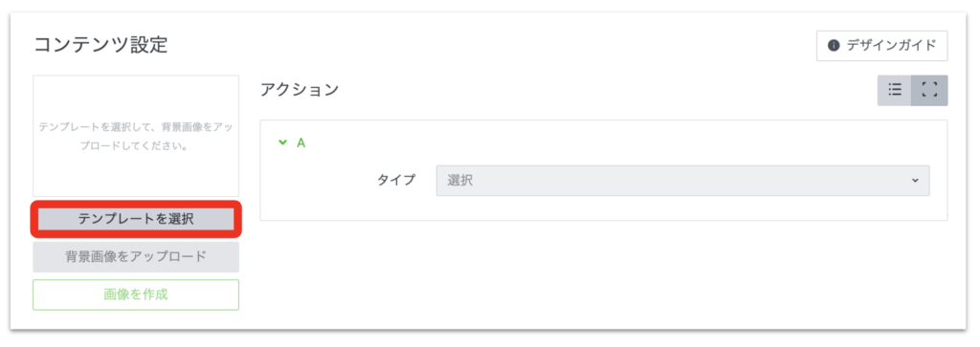Screen dimensions: 980x347
Task: Click the green 画像を作成 button
Action: pyautogui.click(x=136, y=294)
